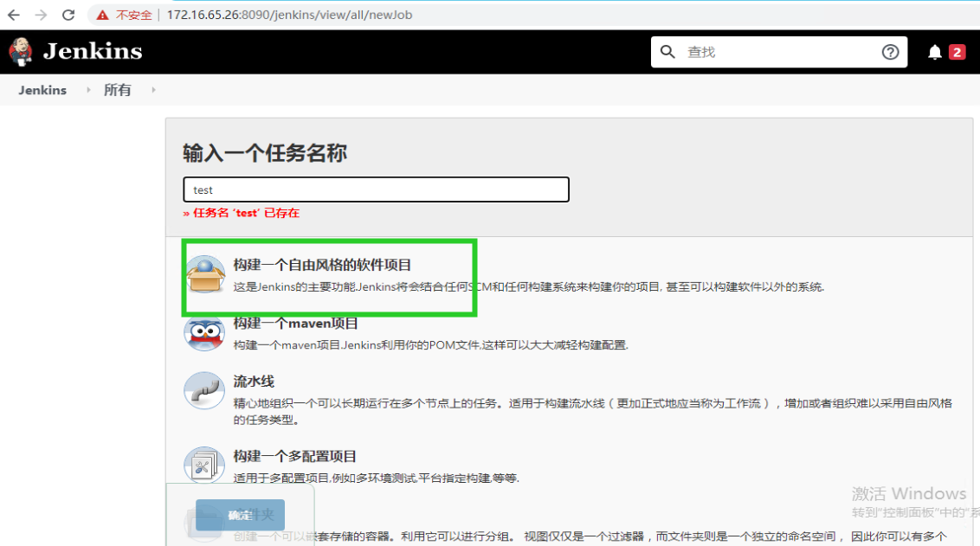Open the search help question-mark icon
Image resolution: width=980 pixels, height=546 pixels.
coord(890,52)
